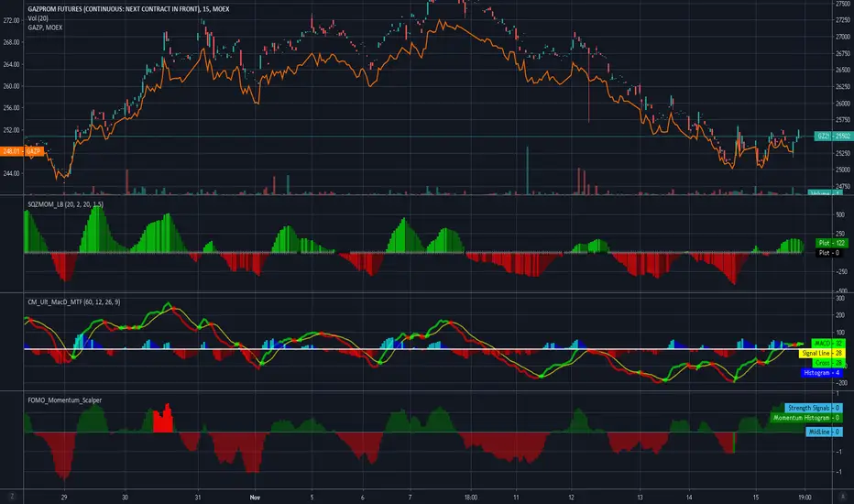The height and width of the screenshot is (504, 854).
Task: Select the Vol (20) indicator label
Action: click(38, 18)
